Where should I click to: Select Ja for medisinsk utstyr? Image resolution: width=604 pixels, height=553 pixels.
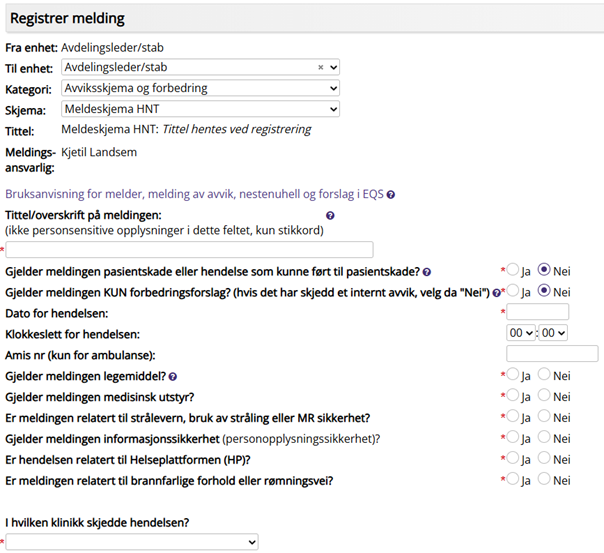click(x=512, y=395)
